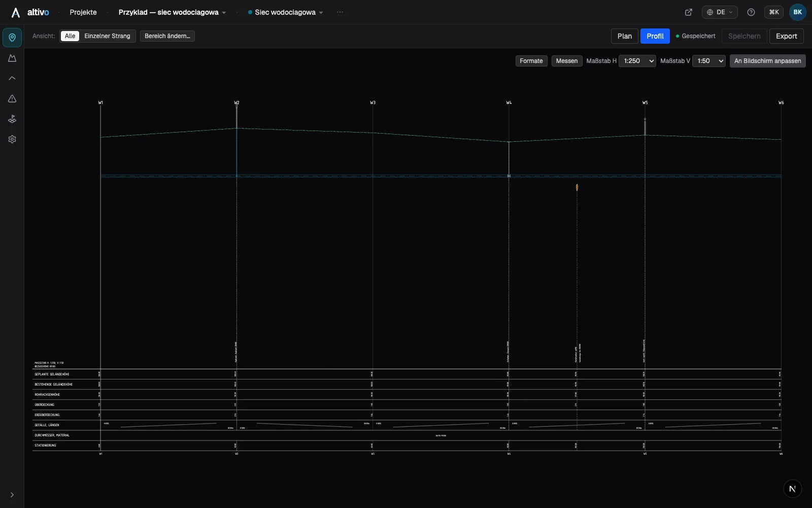Open the help question mark icon
This screenshot has width=812, height=508.
click(x=751, y=12)
